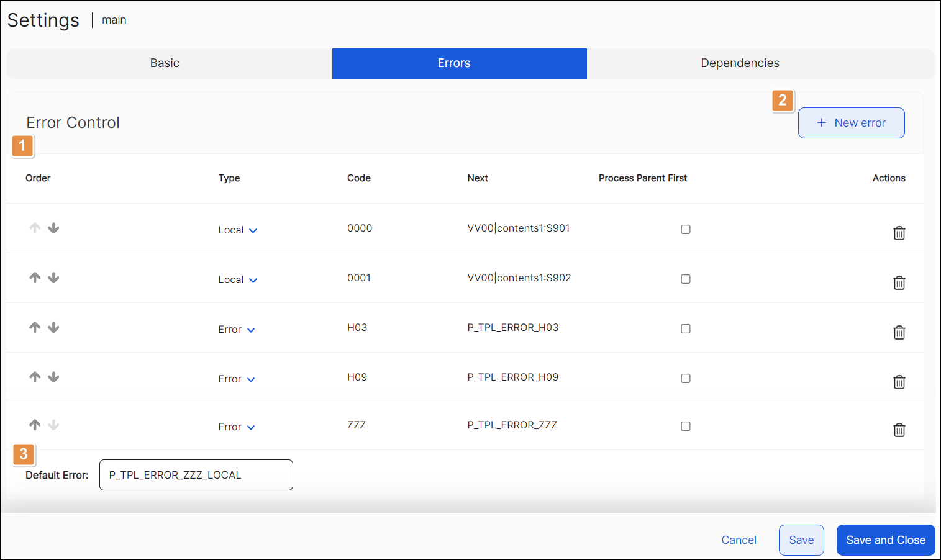Viewport: 941px width, 560px height.
Task: Move code 0001 row up
Action: pyautogui.click(x=35, y=278)
